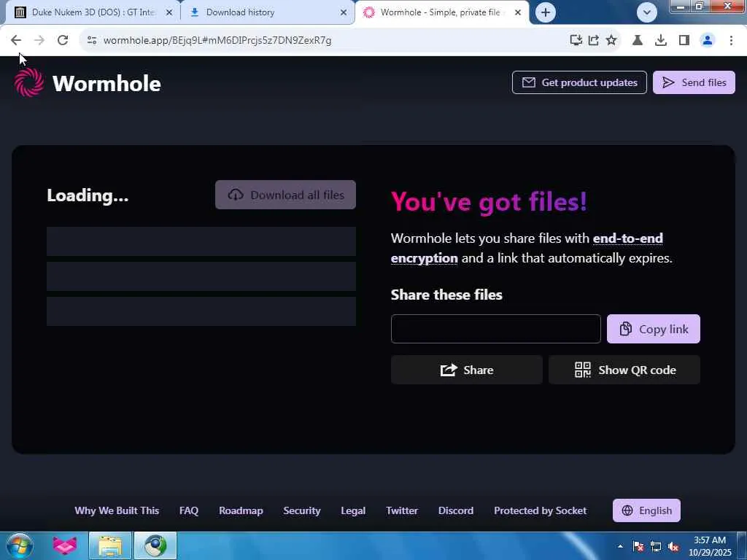The width and height of the screenshot is (747, 560).
Task: Click Show QR code button
Action: (x=624, y=370)
